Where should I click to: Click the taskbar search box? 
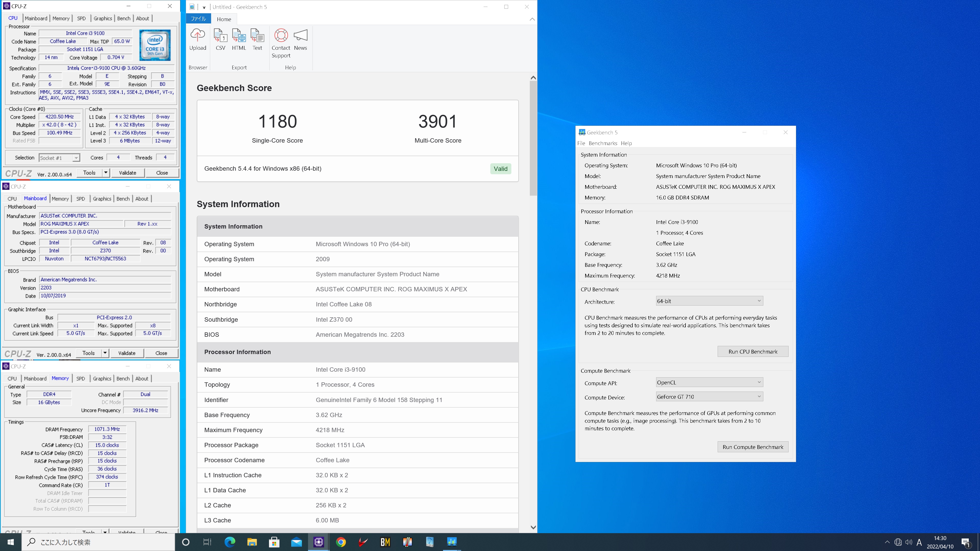(x=98, y=542)
